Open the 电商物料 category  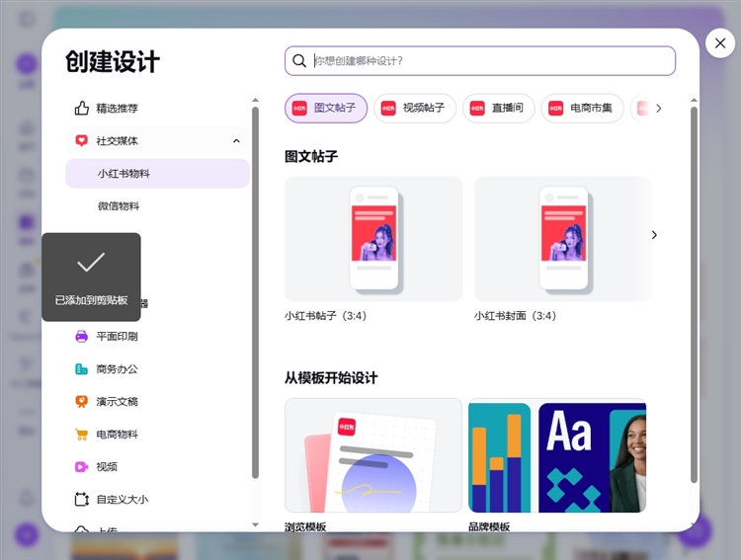coord(157,434)
